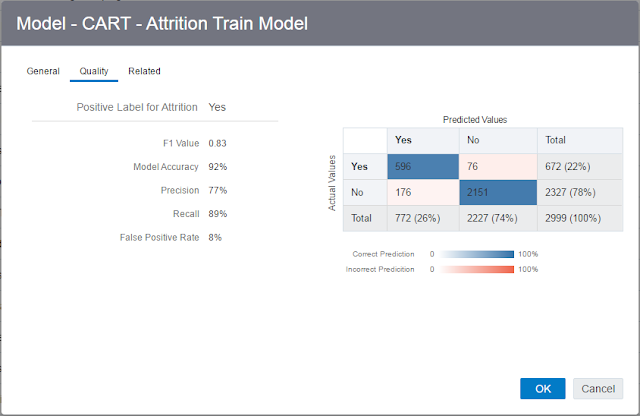
Task: Select true positive cell showing 596
Action: point(423,167)
